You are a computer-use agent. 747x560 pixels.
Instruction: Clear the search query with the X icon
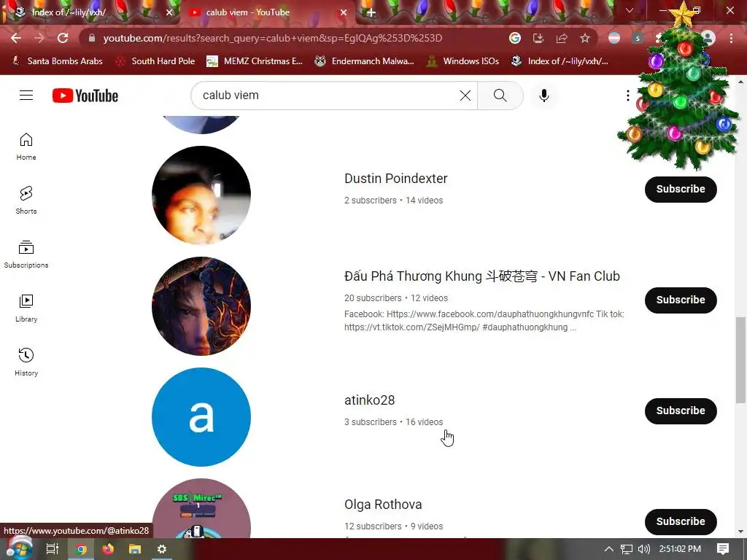click(x=465, y=96)
